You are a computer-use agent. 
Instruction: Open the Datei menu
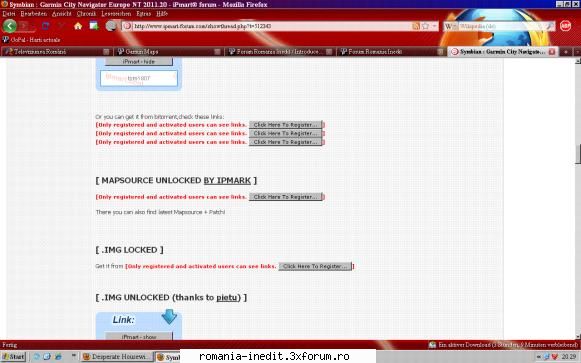[9, 14]
